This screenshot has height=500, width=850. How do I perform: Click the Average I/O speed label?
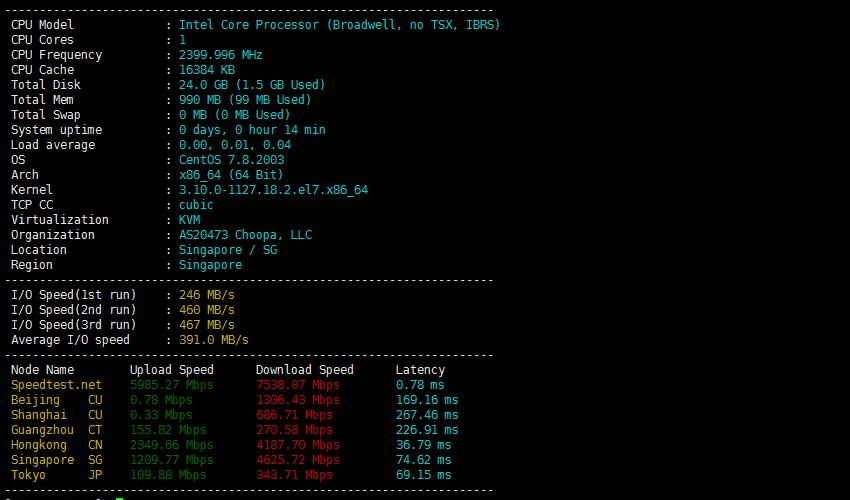(70, 340)
